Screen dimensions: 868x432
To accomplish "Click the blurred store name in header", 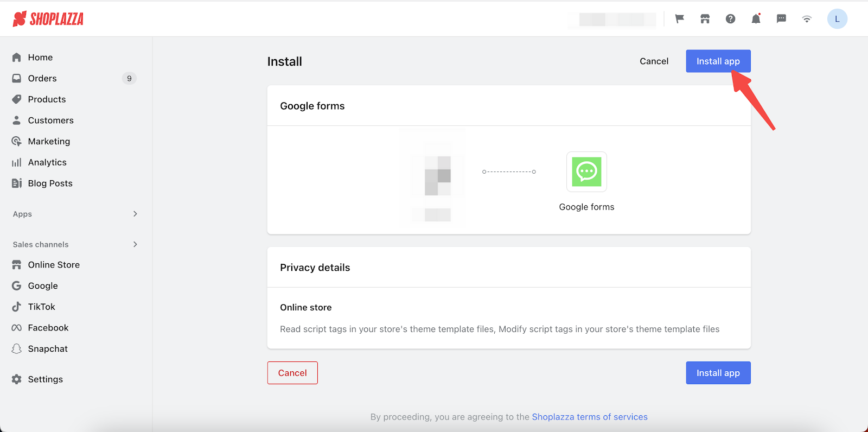I will click(x=612, y=20).
